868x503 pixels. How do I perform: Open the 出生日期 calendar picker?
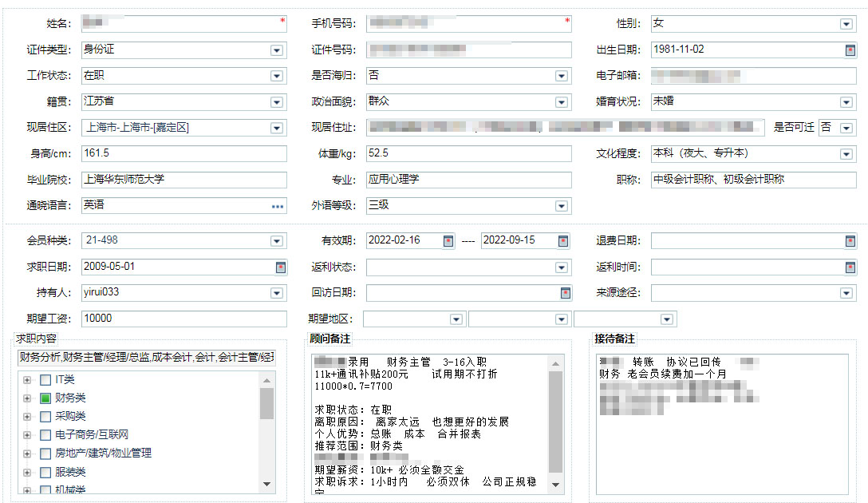850,50
